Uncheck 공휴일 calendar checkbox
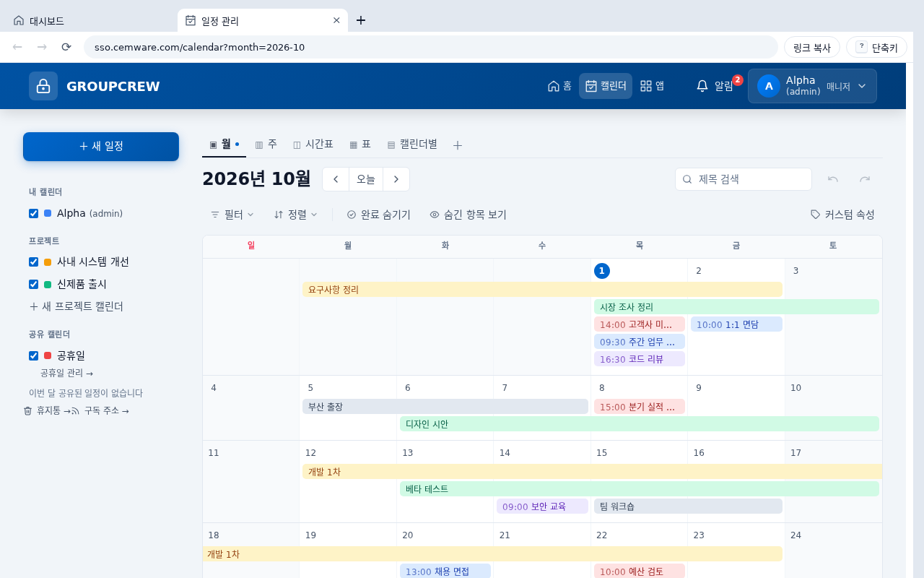 tap(33, 355)
